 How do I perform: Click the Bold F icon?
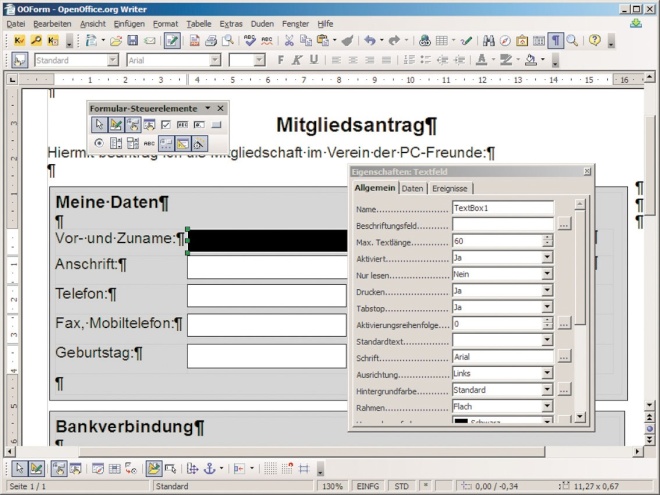click(280, 60)
